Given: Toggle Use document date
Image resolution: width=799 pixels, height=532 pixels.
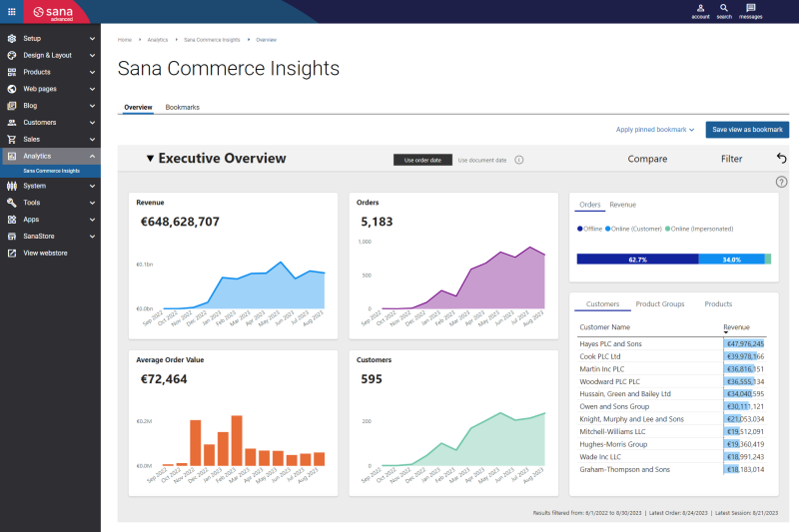Looking at the screenshot, I should coord(482,160).
